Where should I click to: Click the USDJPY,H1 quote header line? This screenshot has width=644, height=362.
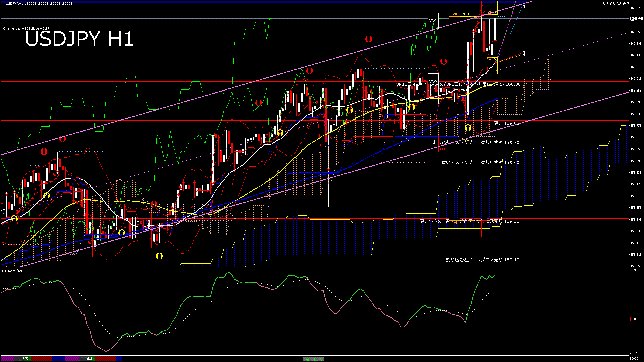[x=39, y=3]
